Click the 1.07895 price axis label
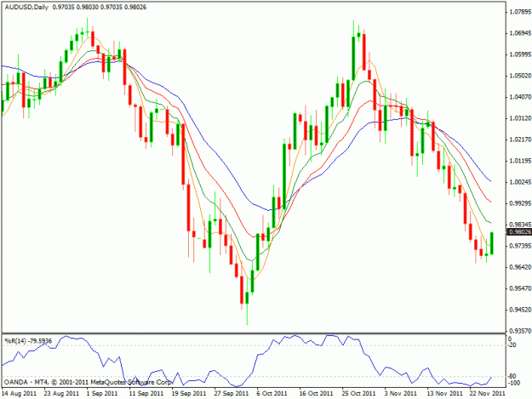 [520, 12]
